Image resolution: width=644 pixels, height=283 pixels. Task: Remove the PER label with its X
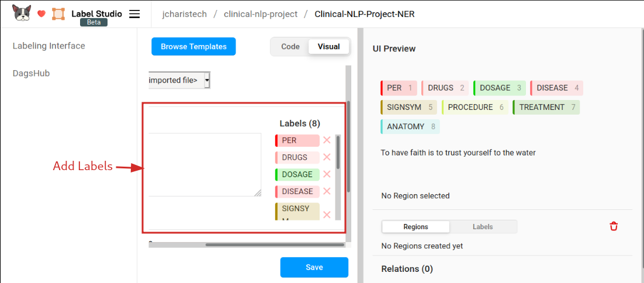pyautogui.click(x=327, y=140)
